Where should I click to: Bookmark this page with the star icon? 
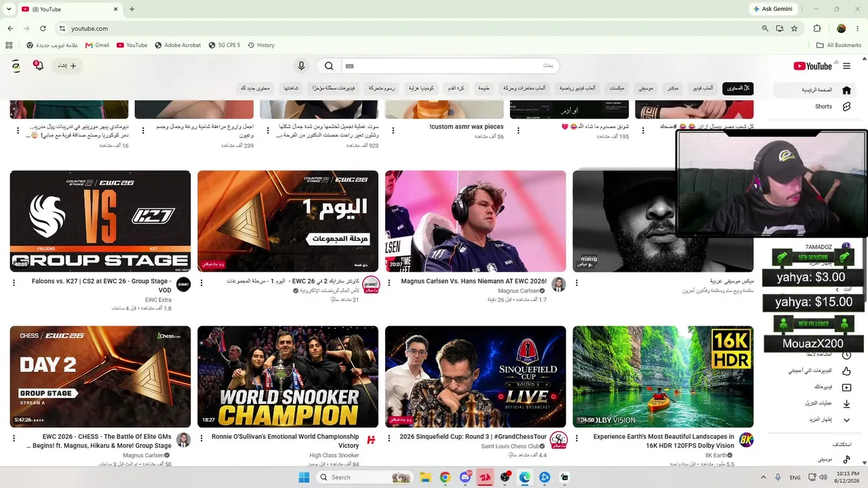pos(794,28)
